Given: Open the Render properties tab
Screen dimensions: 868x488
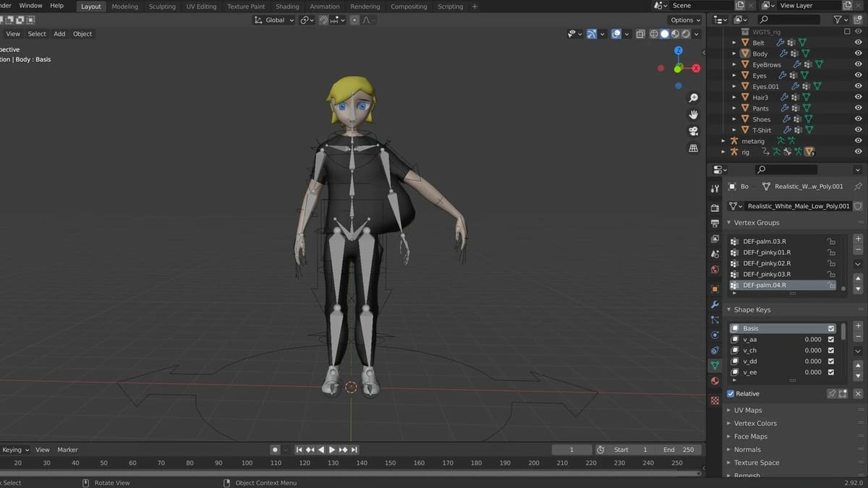Looking at the screenshot, I should pyautogui.click(x=715, y=208).
